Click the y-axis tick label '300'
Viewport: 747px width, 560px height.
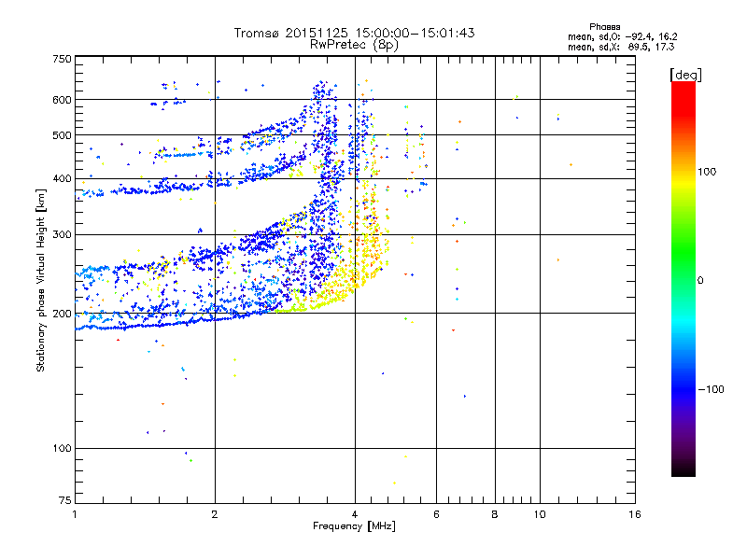point(62,235)
